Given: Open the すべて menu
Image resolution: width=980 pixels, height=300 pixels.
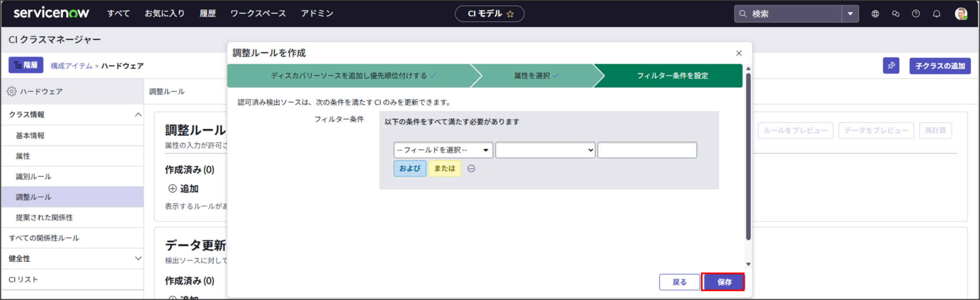Looking at the screenshot, I should (118, 13).
